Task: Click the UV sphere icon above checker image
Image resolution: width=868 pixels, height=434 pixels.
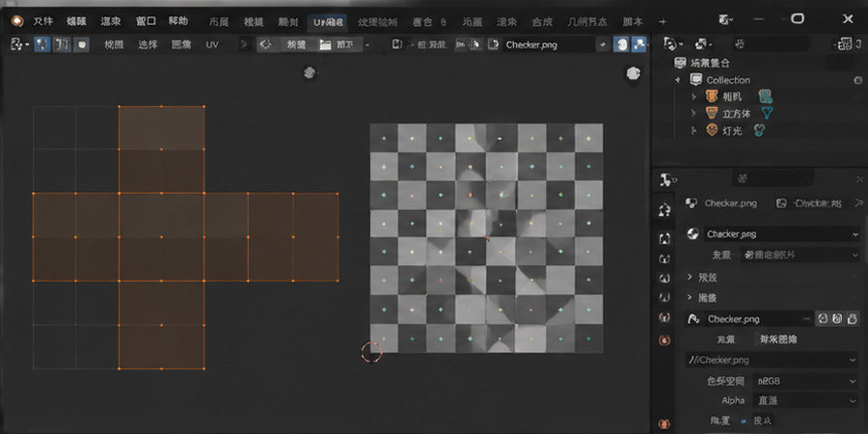Action: point(634,73)
